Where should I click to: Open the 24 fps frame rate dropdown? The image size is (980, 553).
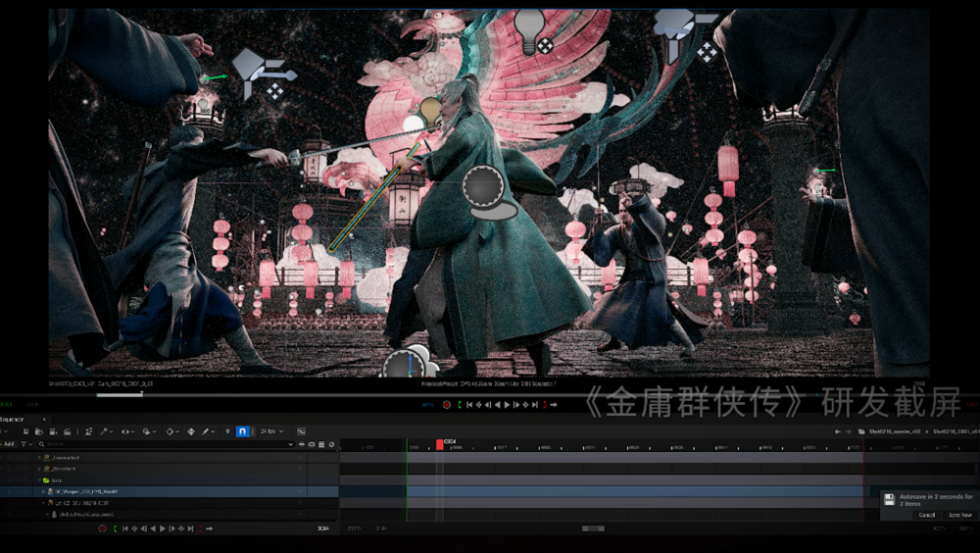pos(269,431)
